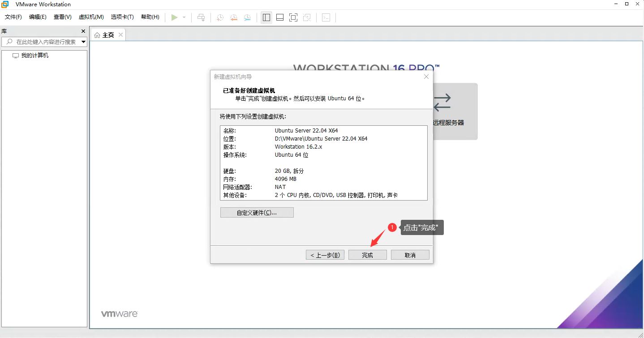Click the remote server arrows icon
The image size is (644, 338).
442,102
